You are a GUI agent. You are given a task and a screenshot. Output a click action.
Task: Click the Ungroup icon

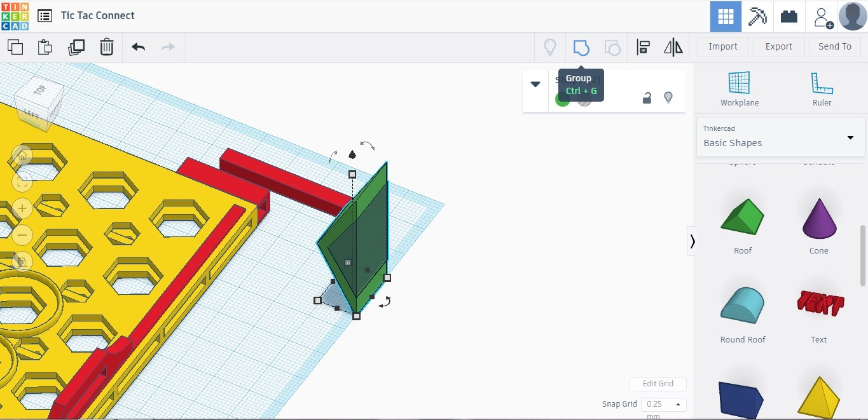(612, 47)
